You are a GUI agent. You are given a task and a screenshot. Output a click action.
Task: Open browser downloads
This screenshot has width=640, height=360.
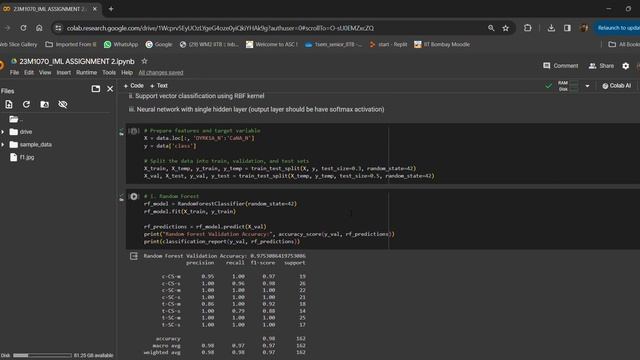(x=551, y=28)
